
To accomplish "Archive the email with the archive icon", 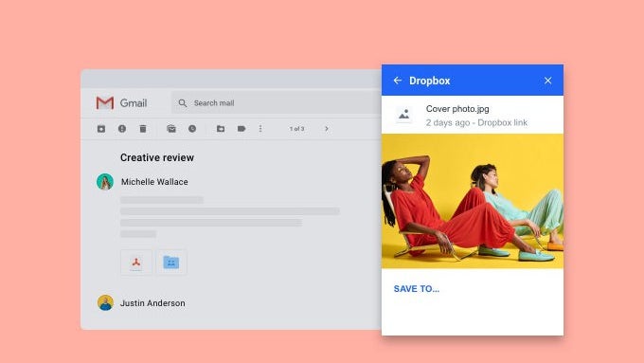I will (x=101, y=129).
